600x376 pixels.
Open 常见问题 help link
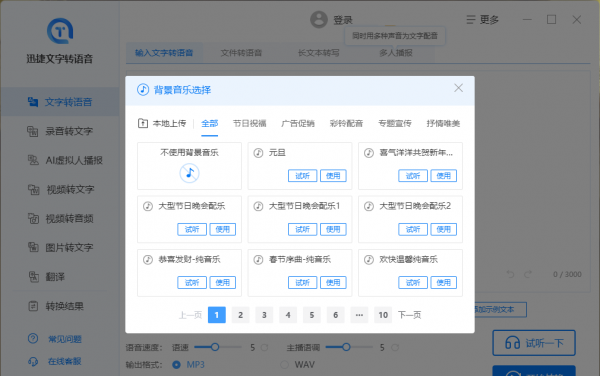click(55, 339)
